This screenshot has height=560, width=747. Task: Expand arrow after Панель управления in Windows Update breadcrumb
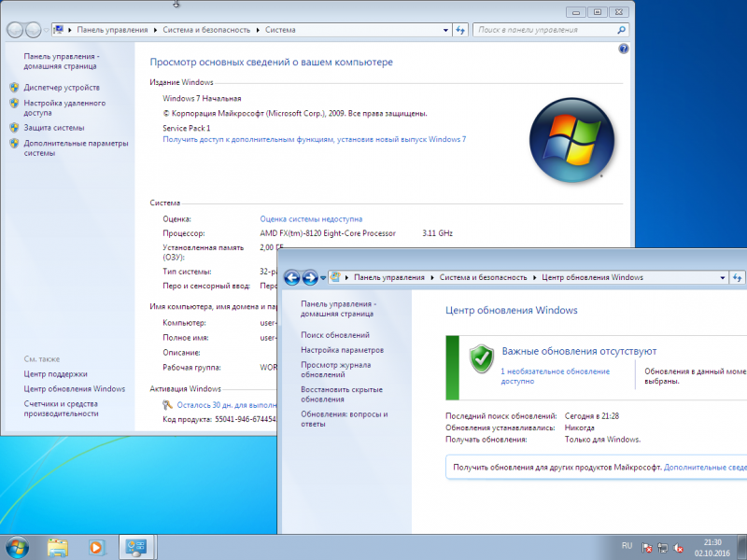(432, 277)
